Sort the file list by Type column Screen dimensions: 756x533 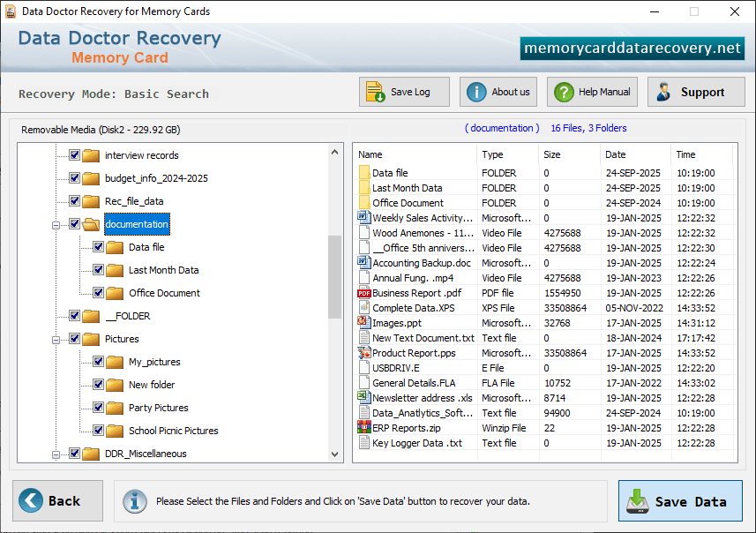click(508, 154)
